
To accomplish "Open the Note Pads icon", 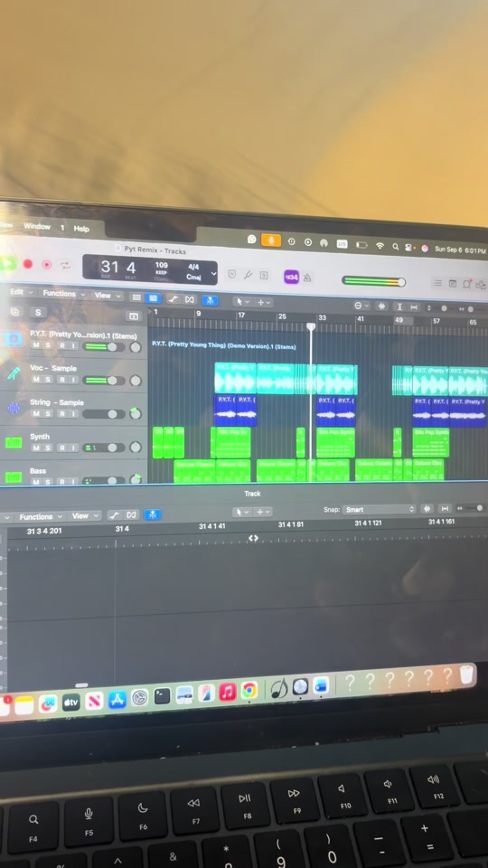I will 452,284.
